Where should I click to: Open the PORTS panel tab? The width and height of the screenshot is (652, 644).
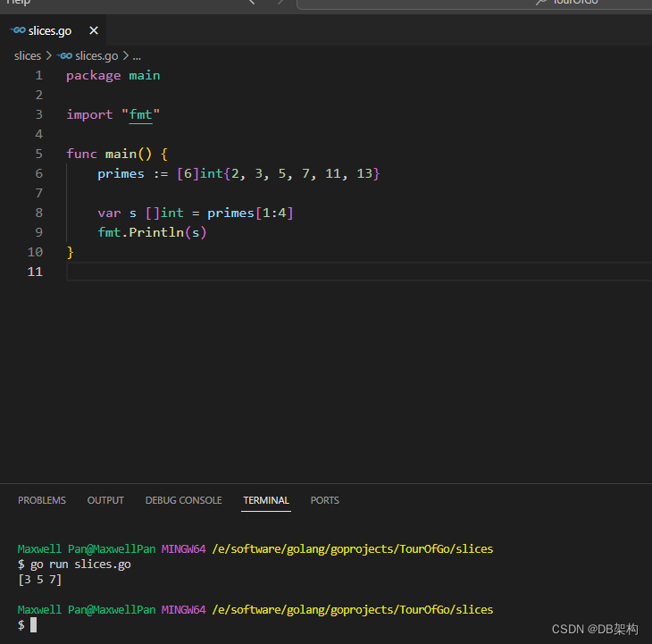(x=325, y=500)
